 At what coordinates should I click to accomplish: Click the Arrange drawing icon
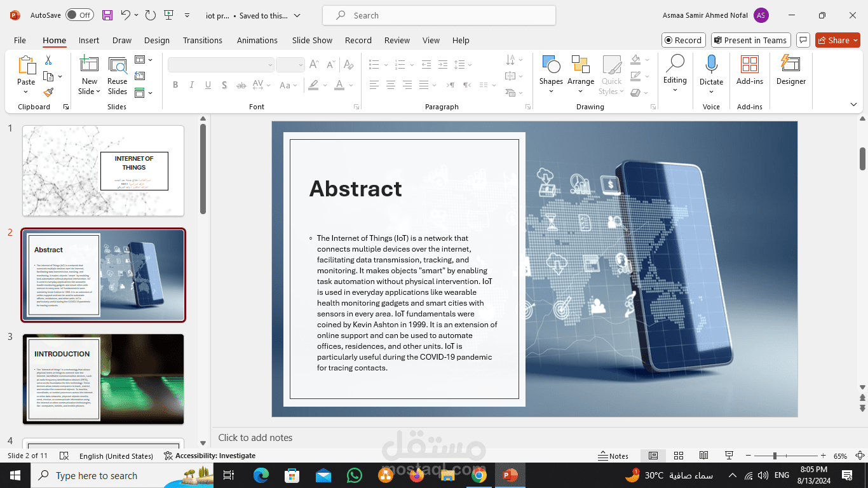click(x=581, y=70)
